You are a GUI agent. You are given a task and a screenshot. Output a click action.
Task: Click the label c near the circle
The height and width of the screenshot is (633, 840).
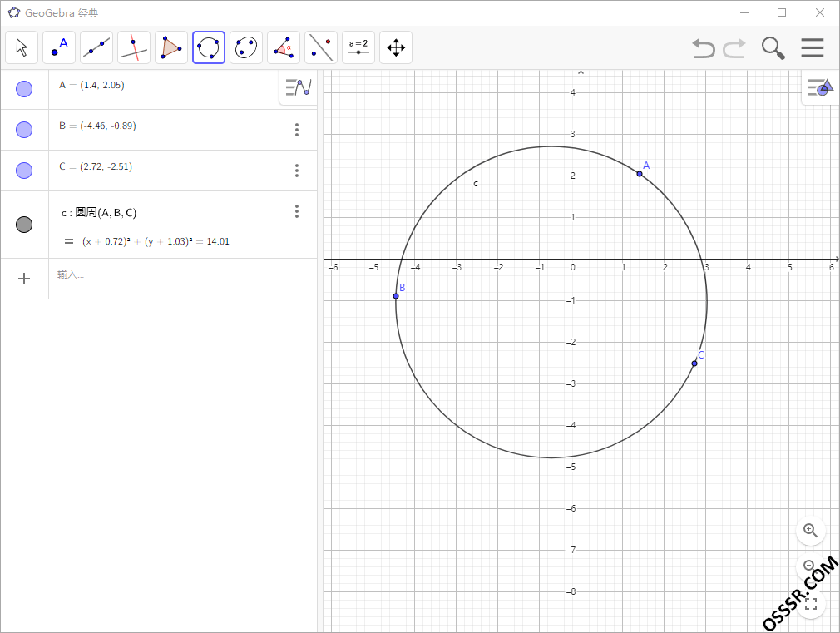(x=476, y=184)
